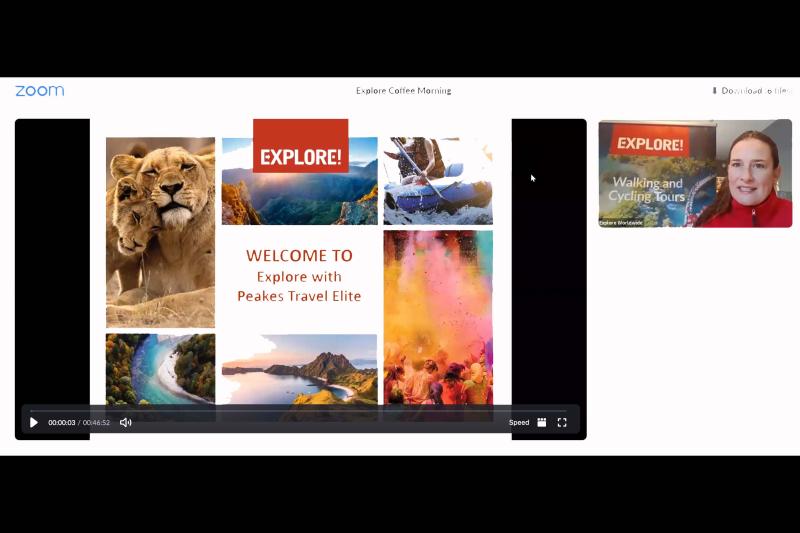Enter fullscreen with the expand icon
The width and height of the screenshot is (800, 533).
point(562,422)
